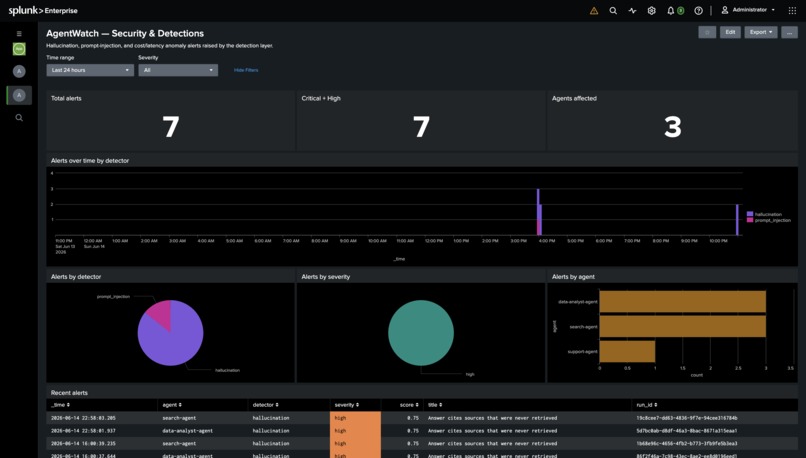Click run_id starting with 5d7bc8ab
Viewport: 806px width, 458px height.
click(687, 431)
